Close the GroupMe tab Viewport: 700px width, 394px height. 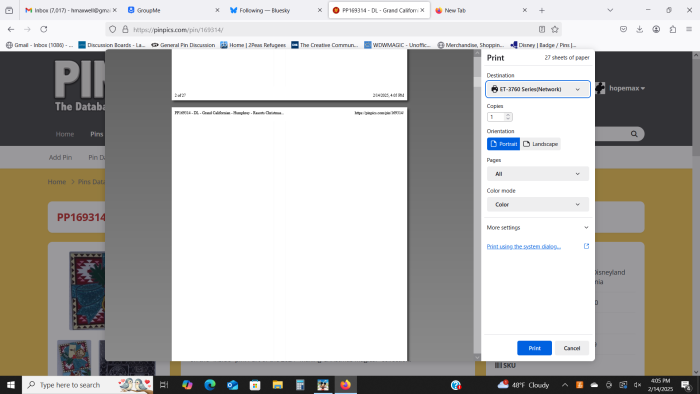(217, 10)
